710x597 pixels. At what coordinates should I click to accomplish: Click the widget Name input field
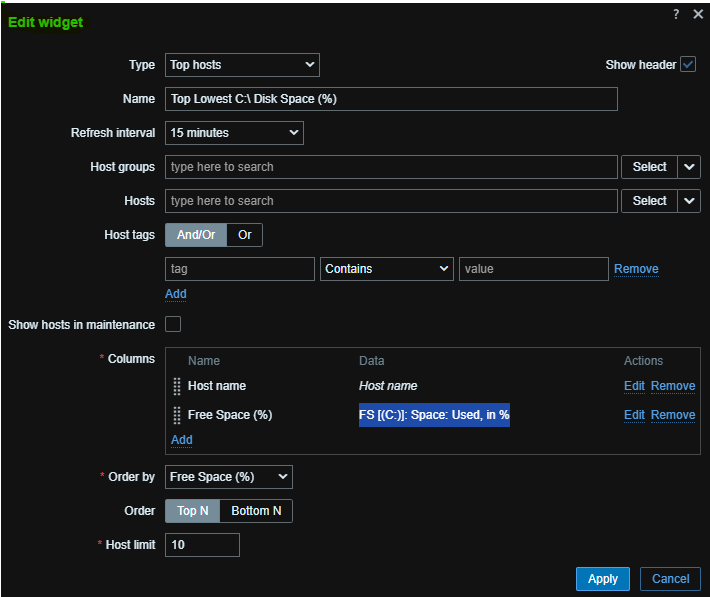coord(390,99)
